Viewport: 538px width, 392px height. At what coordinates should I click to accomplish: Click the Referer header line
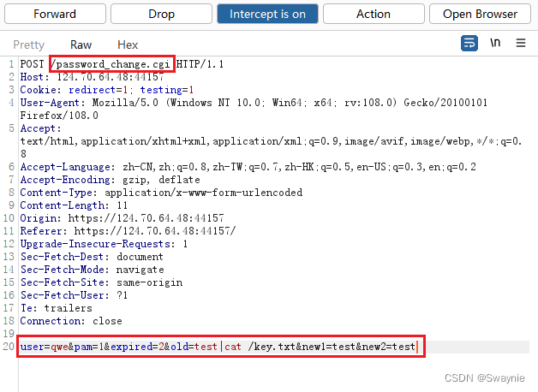click(x=128, y=231)
